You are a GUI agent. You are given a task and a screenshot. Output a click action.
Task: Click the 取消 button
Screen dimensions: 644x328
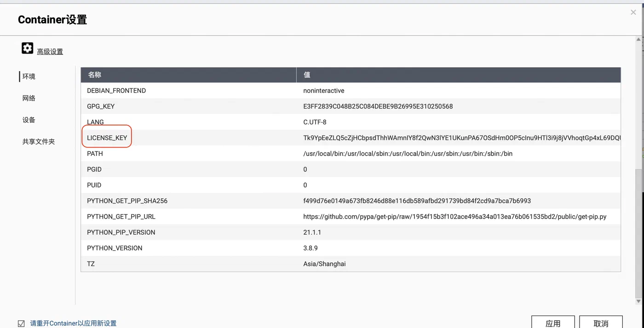click(601, 323)
